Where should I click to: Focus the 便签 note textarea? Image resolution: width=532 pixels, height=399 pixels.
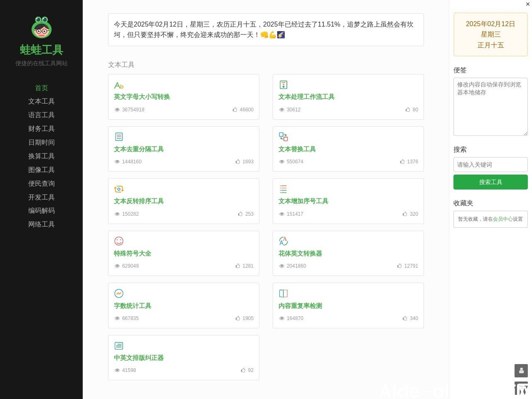[x=490, y=107]
